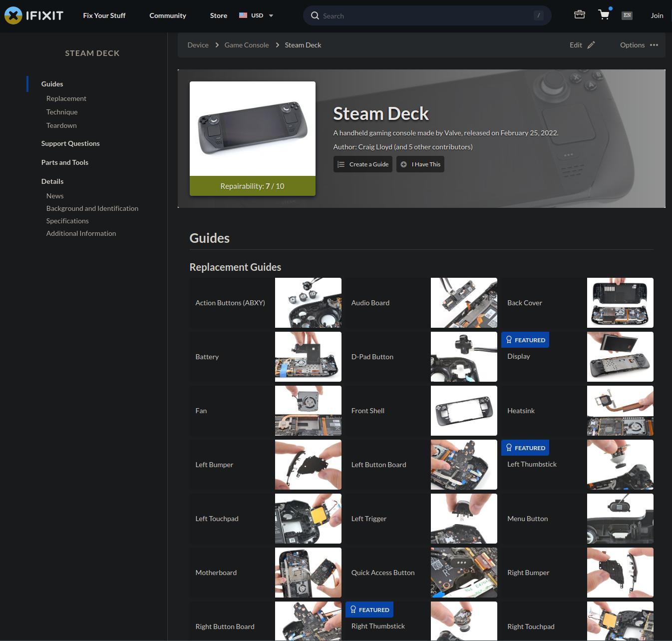Open the Right Bumper guide thumbnail
This screenshot has height=641, width=672.
(620, 573)
